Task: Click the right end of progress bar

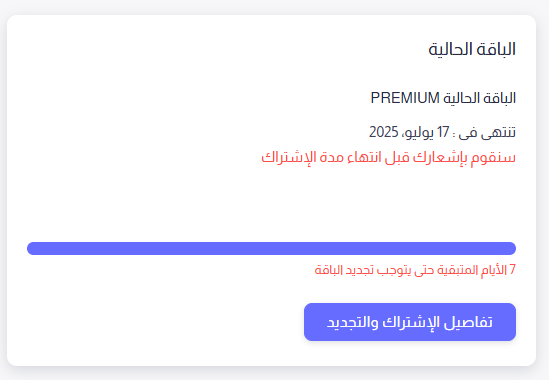Action: [x=509, y=248]
